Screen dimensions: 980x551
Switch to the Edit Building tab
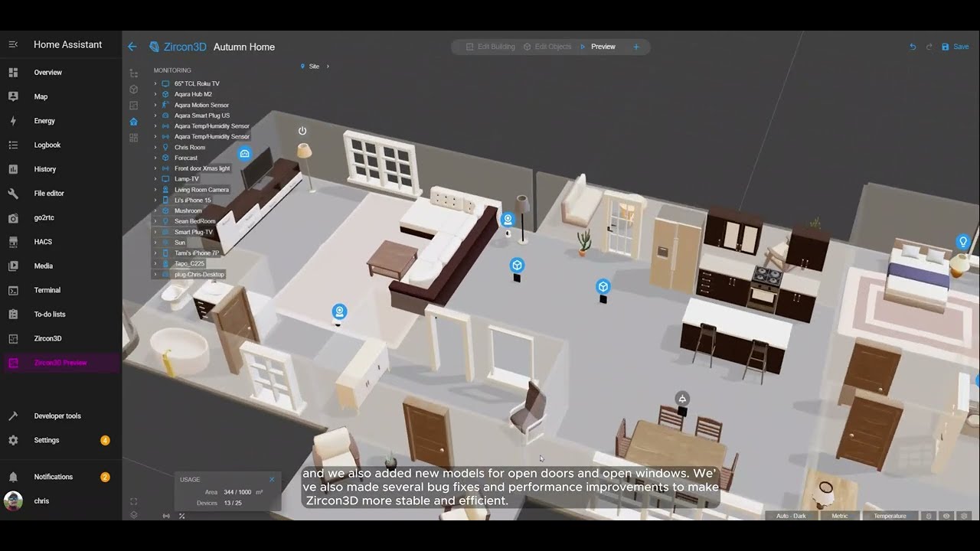pyautogui.click(x=490, y=47)
